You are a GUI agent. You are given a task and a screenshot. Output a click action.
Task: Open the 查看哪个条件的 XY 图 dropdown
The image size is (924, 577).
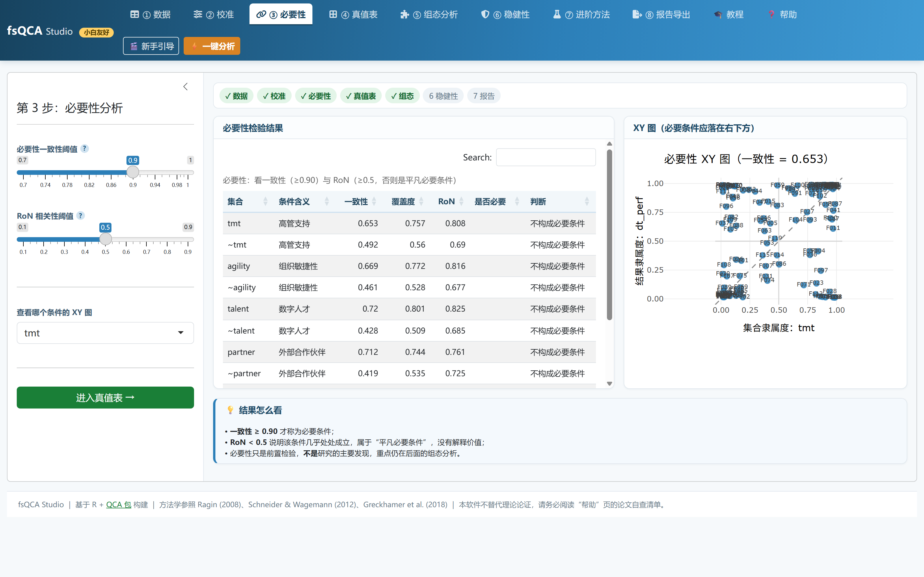click(x=105, y=333)
